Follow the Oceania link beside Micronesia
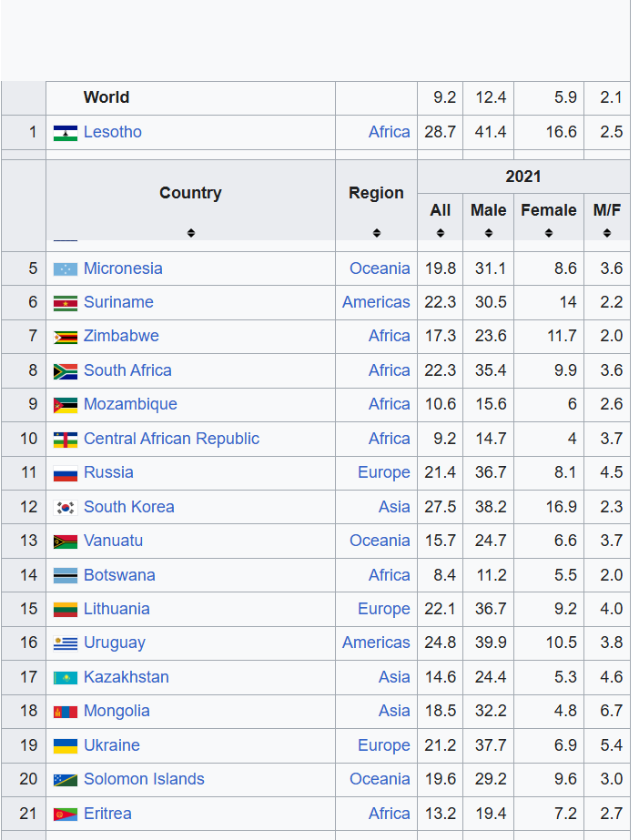639x840 pixels. point(380,268)
